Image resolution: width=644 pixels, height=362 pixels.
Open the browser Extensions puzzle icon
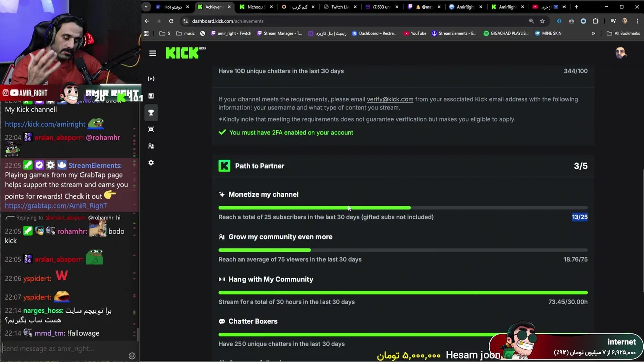click(596, 21)
